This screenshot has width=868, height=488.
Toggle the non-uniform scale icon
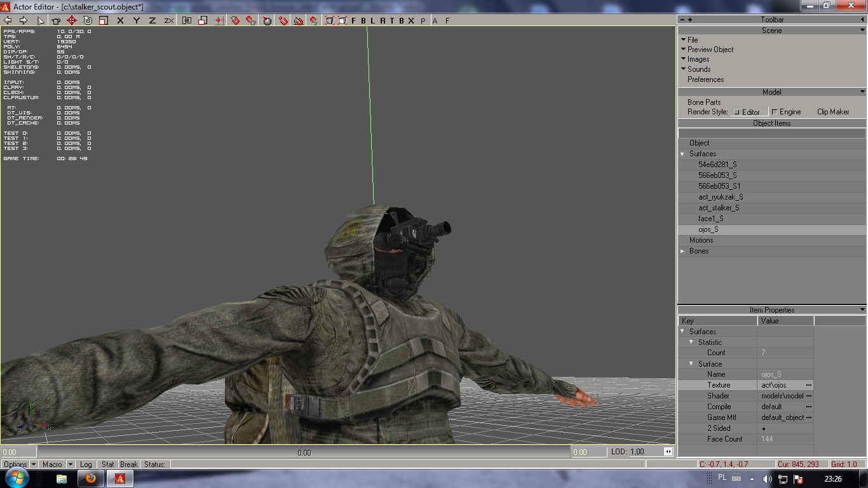coord(203,20)
